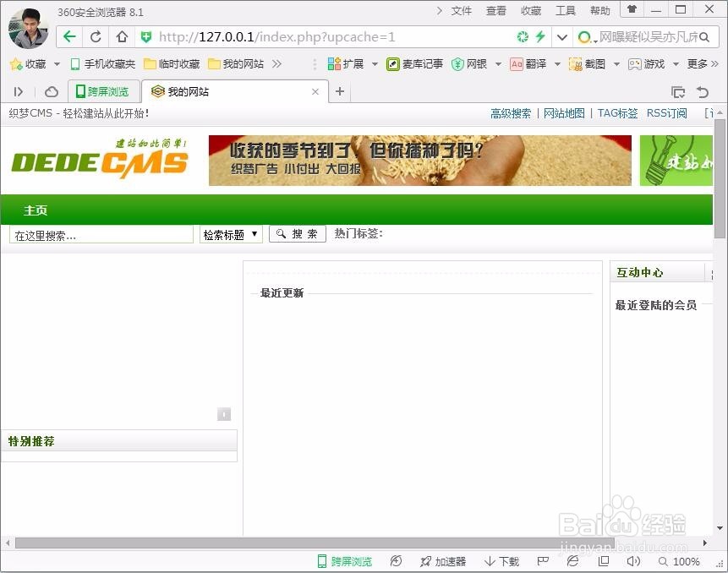Open the RSS订阅 subscription link
728x573 pixels.
coord(666,113)
